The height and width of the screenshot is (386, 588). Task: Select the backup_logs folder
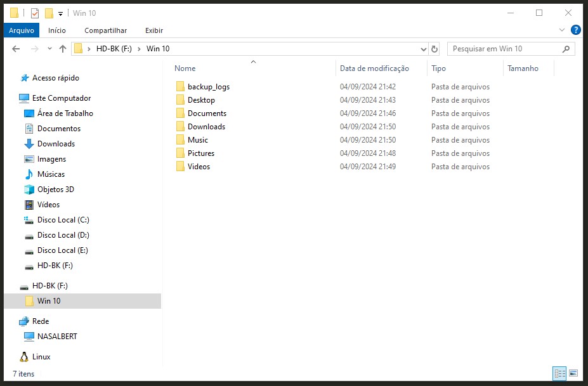208,87
